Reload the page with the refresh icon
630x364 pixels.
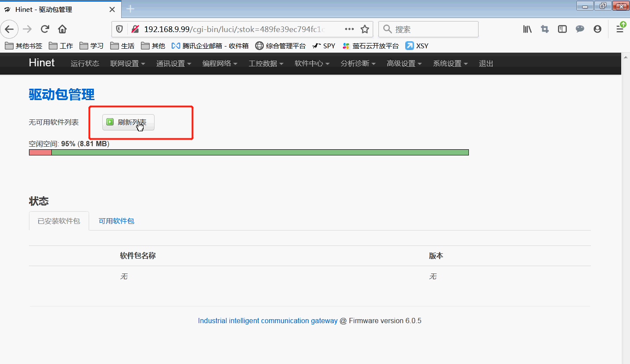click(x=45, y=29)
